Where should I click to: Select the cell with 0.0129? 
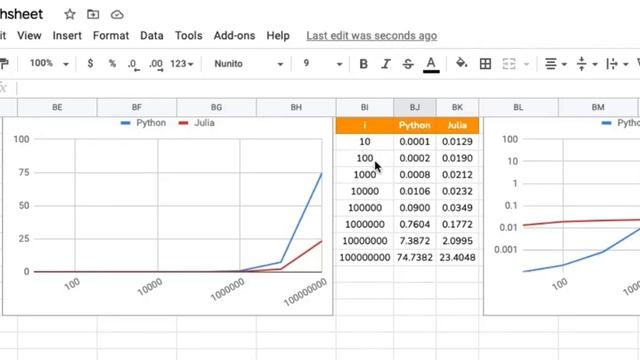[x=457, y=142]
